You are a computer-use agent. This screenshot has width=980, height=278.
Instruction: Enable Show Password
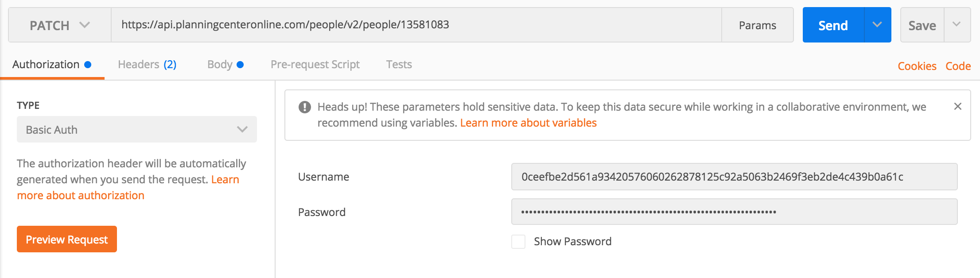click(518, 242)
